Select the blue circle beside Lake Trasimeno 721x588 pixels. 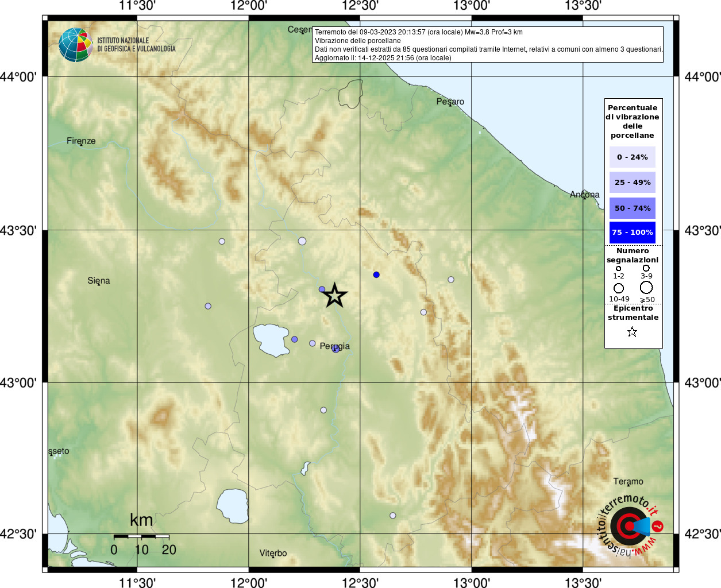pos(294,339)
